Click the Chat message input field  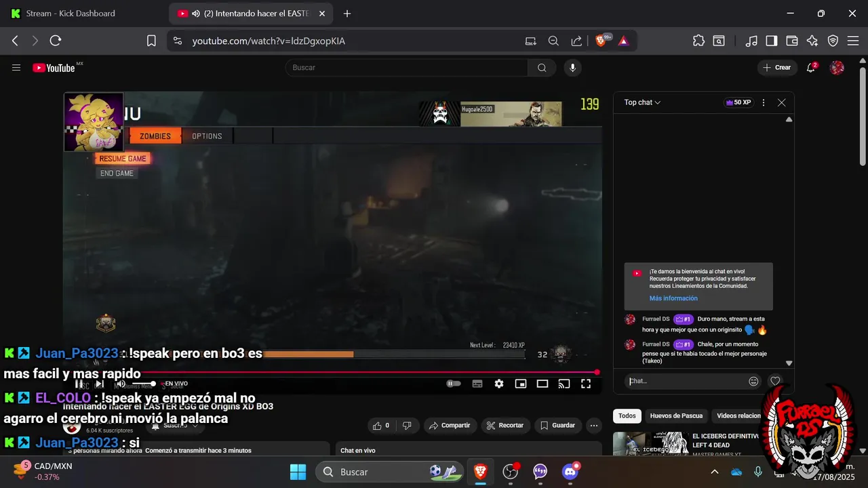pos(684,381)
